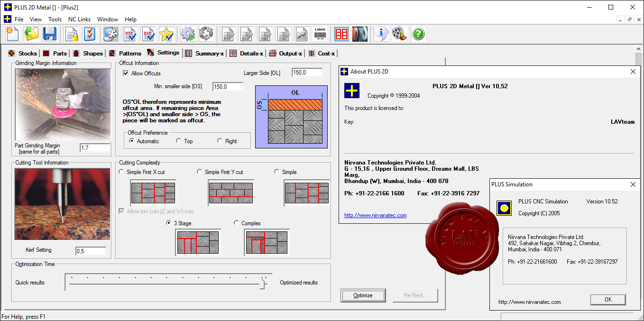
Task: Click the paint palette toolbar icon
Action: [111, 34]
